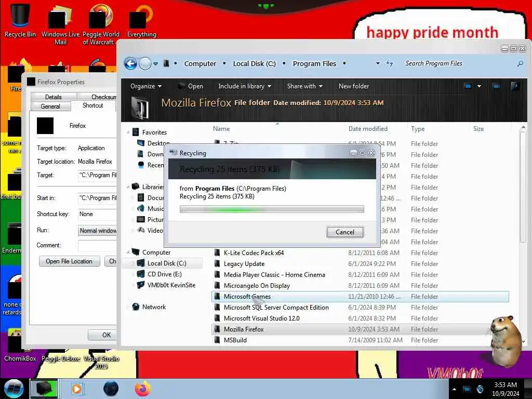Toggle the preview pane icon
The image size is (532, 399).
496,86
